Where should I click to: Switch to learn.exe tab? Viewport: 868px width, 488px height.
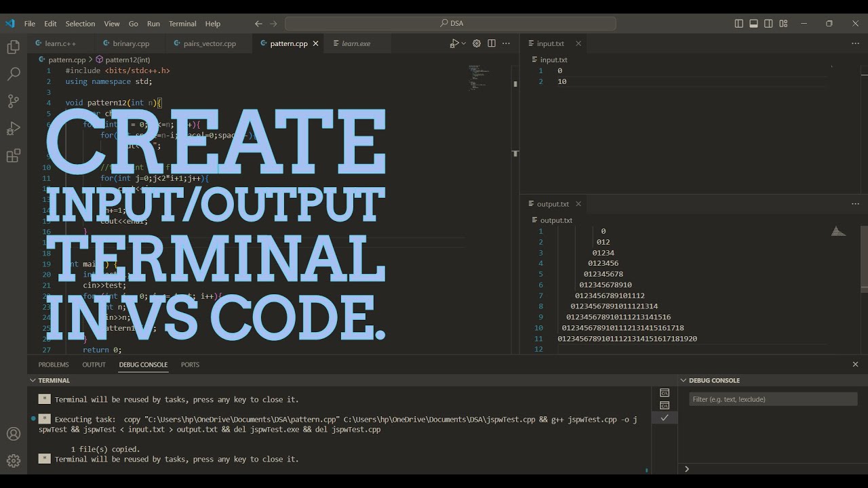tap(355, 43)
